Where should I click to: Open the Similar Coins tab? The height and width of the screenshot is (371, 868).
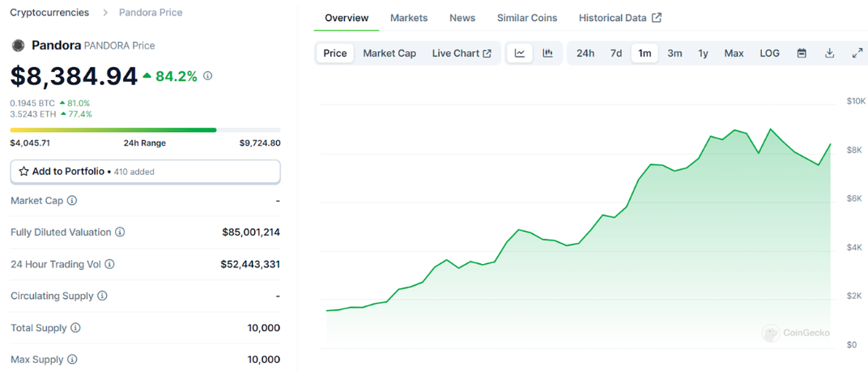click(x=527, y=18)
